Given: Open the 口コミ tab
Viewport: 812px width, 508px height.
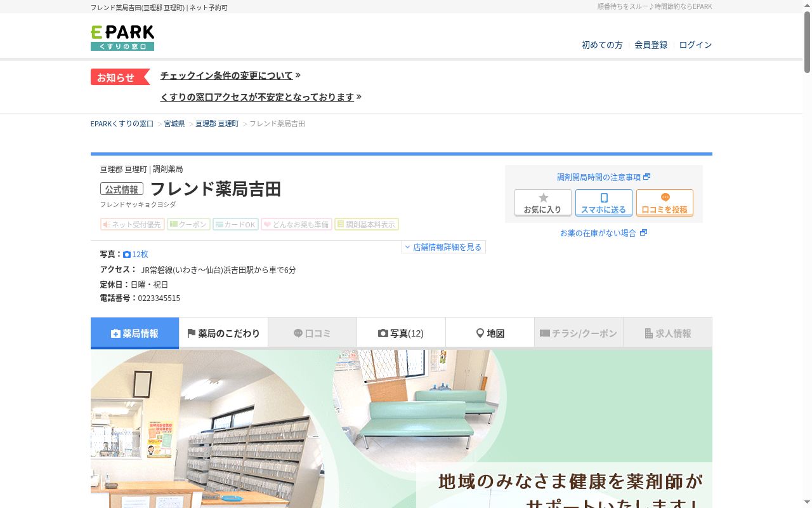Looking at the screenshot, I should (x=312, y=333).
